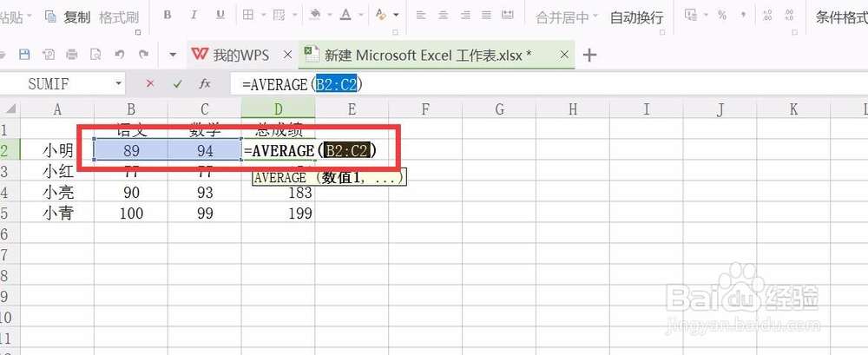
Task: Open the number format dialog launcher
Action: (795, 33)
